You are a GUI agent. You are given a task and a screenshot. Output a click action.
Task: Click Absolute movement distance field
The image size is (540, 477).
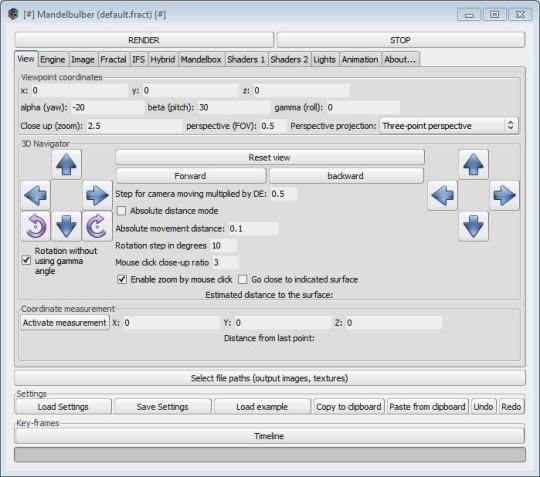[253, 229]
